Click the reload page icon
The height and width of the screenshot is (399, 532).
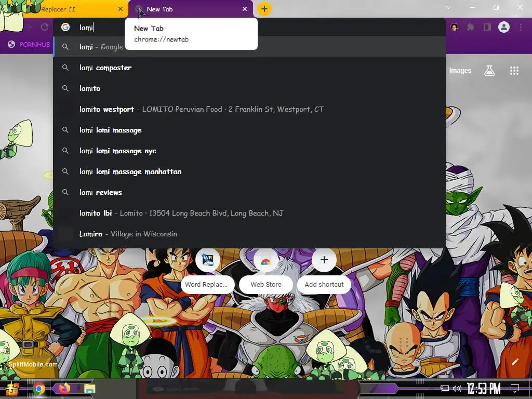[45, 27]
